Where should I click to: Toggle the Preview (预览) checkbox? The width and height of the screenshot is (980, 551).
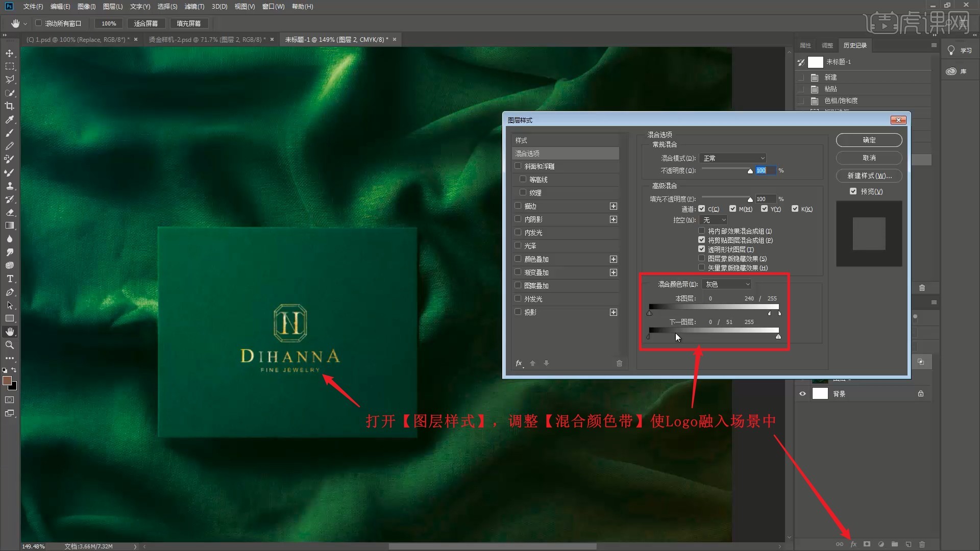tap(853, 191)
